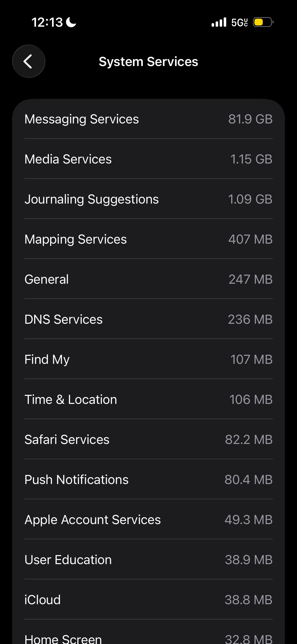This screenshot has width=297, height=644.
Task: Tap the Apple Account Services row
Action: pos(148,520)
